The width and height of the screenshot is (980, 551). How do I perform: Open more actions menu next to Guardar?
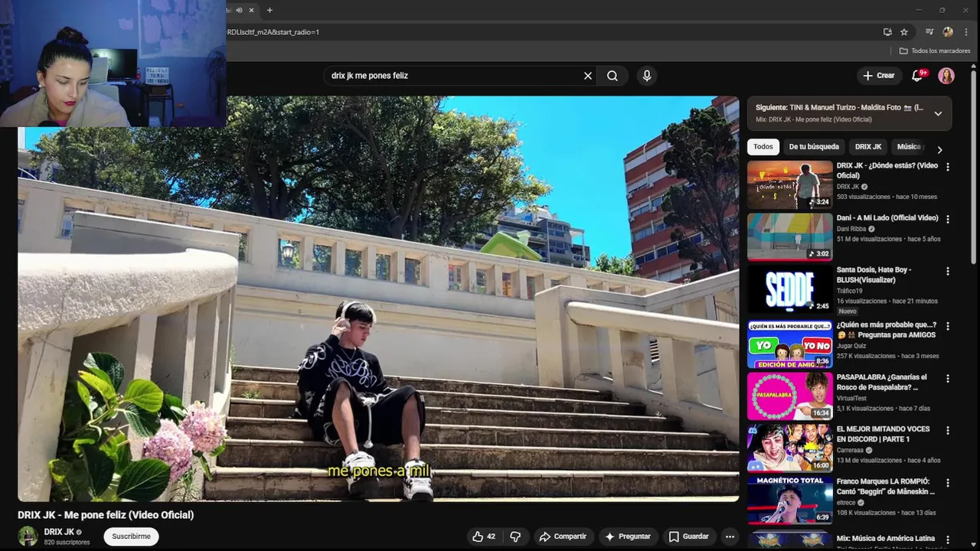(730, 536)
